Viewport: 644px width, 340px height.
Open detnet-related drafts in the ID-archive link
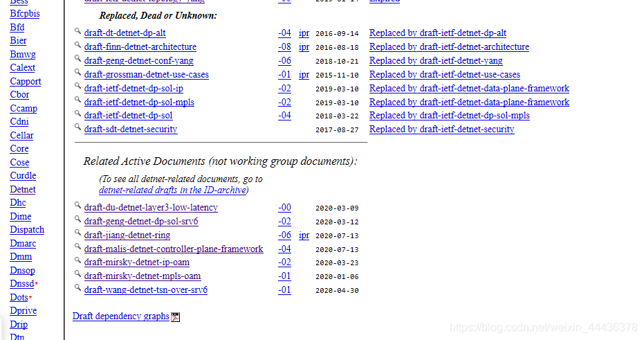pyautogui.click(x=172, y=190)
